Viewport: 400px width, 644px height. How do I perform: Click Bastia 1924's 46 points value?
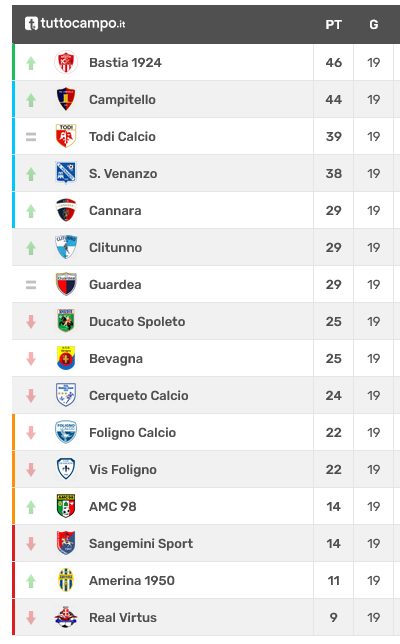click(x=333, y=62)
